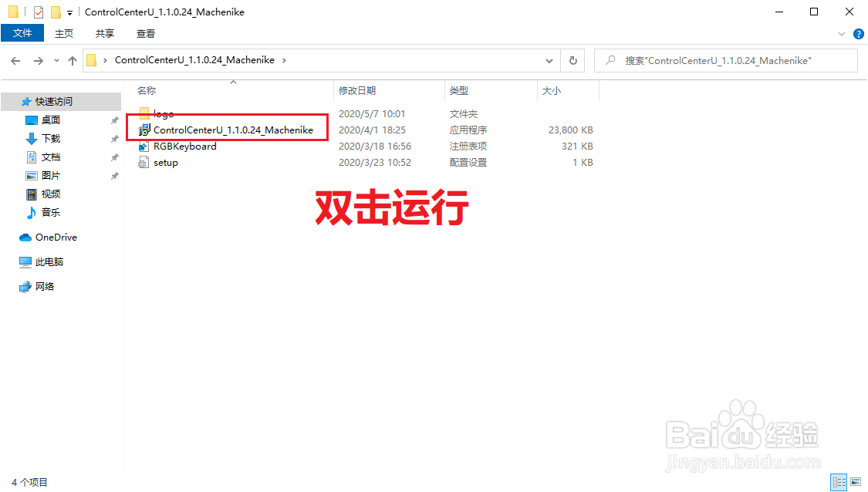Click the properties quick access icon
Viewport: 868px width, 492px height.
[39, 12]
